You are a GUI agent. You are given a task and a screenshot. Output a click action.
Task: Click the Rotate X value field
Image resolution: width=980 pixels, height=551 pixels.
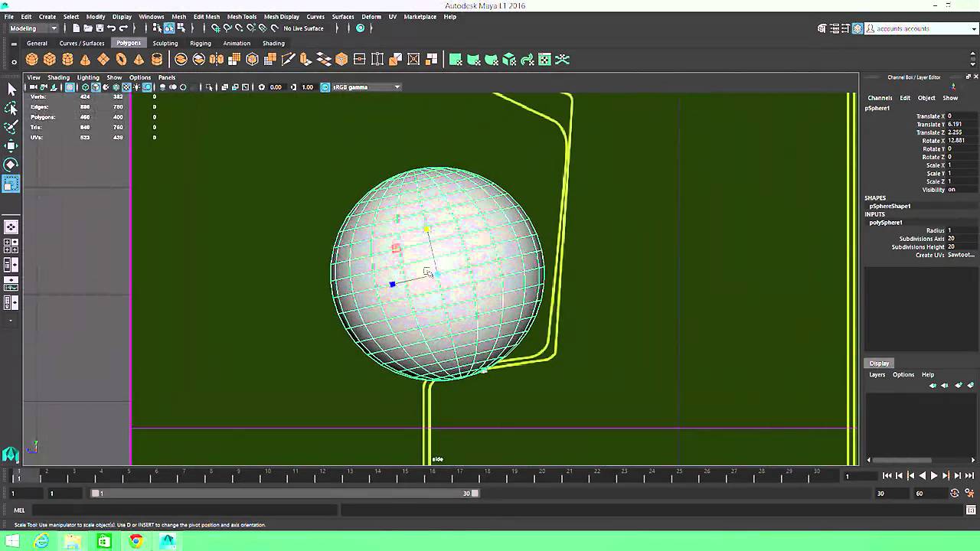[962, 141]
